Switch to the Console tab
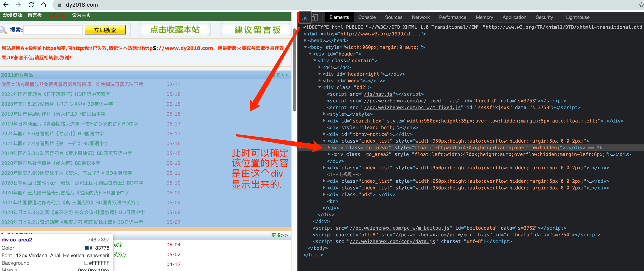The image size is (644, 271). (x=367, y=18)
